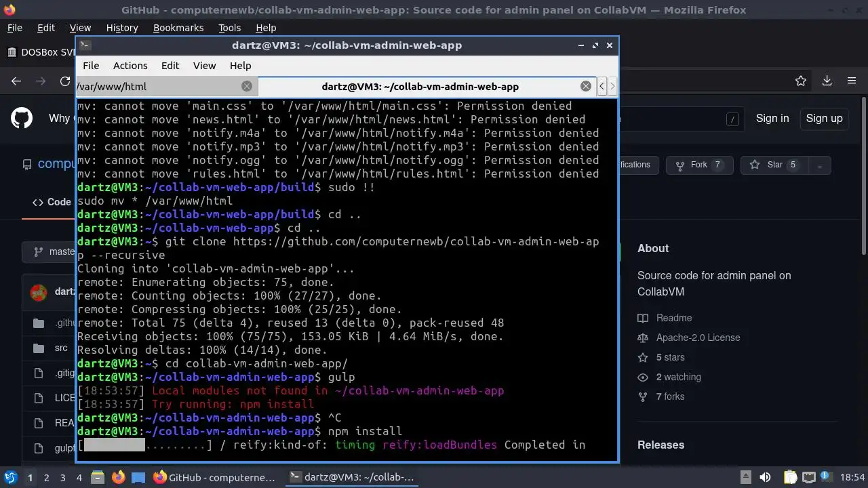Switch to workspace 3
The image size is (868, 488).
62,478
